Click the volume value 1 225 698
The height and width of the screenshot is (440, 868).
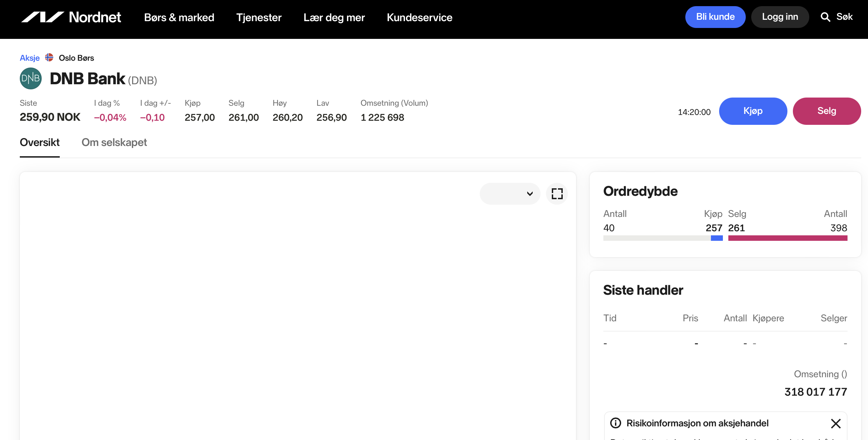pos(382,117)
